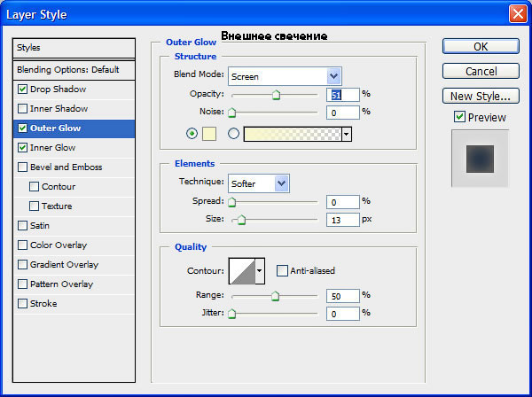Open the Contour curve picker thumbnail

pyautogui.click(x=242, y=271)
